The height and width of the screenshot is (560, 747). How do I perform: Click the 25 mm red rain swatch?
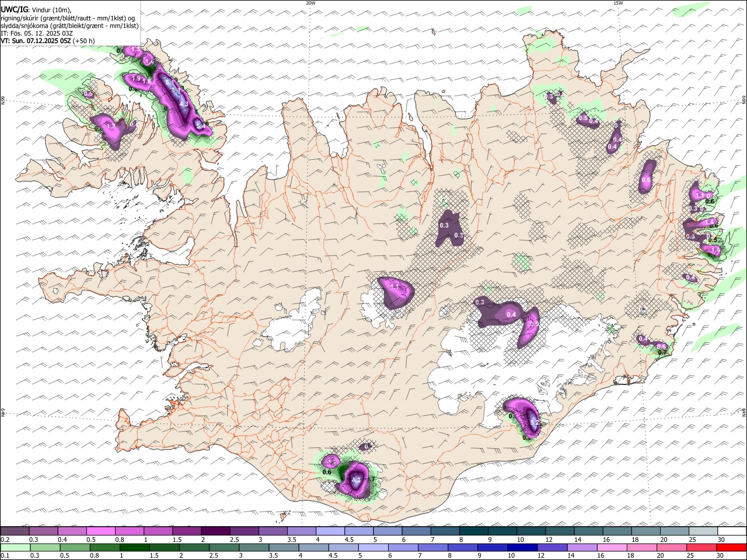700,548
